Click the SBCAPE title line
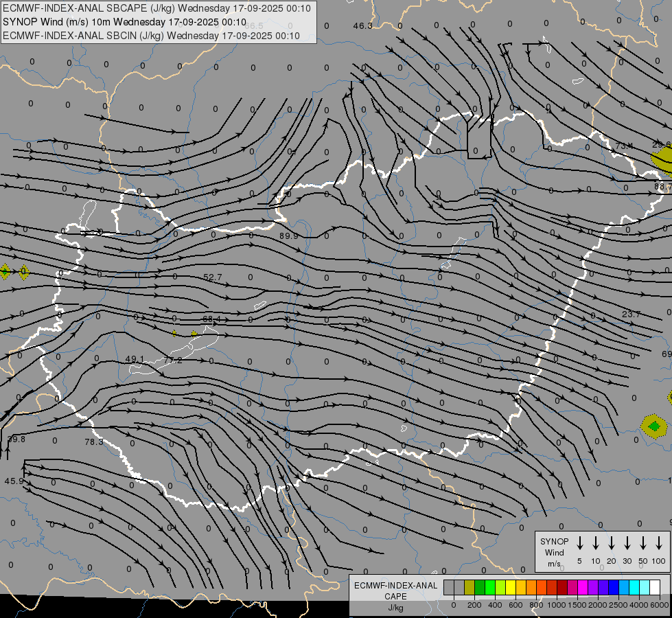This screenshot has width=672, height=618. pos(157,8)
